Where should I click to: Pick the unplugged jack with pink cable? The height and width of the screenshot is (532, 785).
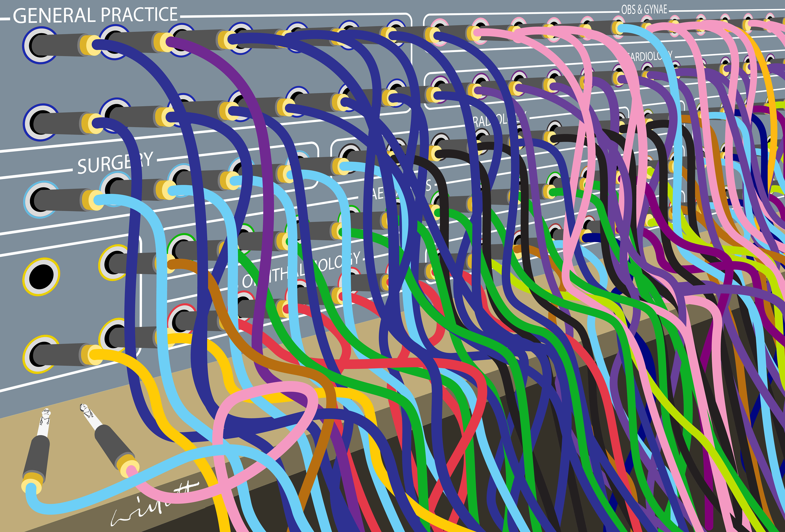click(x=109, y=441)
